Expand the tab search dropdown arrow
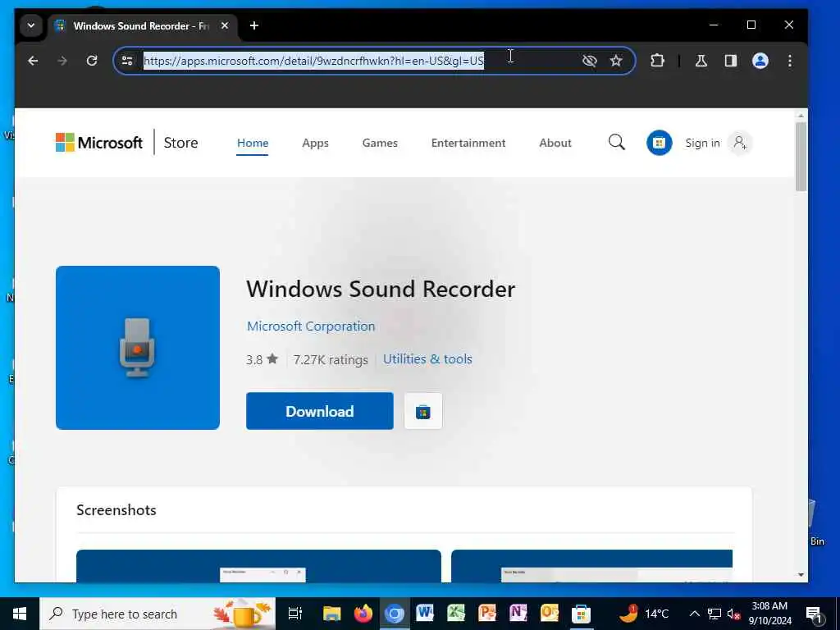This screenshot has width=840, height=630. (31, 25)
